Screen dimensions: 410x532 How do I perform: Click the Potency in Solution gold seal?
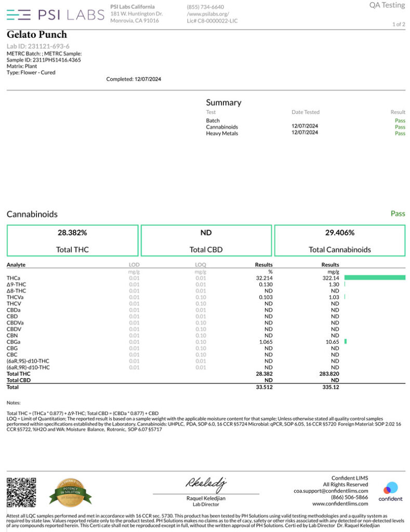tap(70, 493)
